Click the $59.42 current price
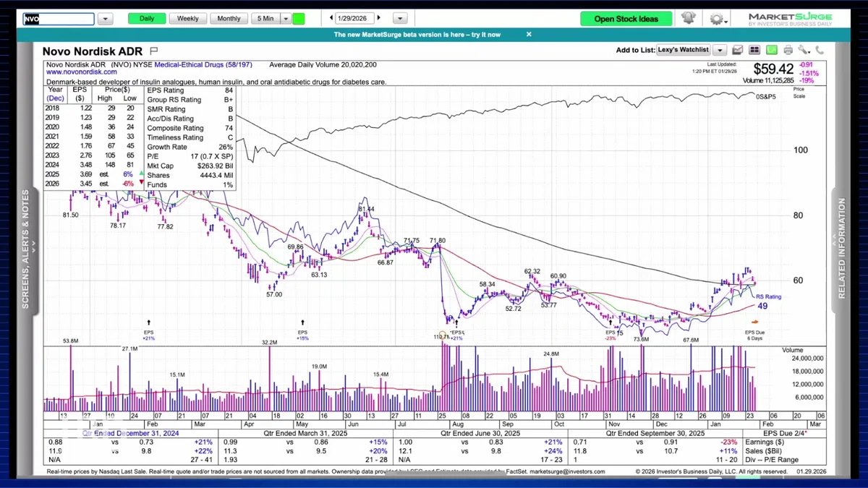The height and width of the screenshot is (488, 868). (774, 69)
